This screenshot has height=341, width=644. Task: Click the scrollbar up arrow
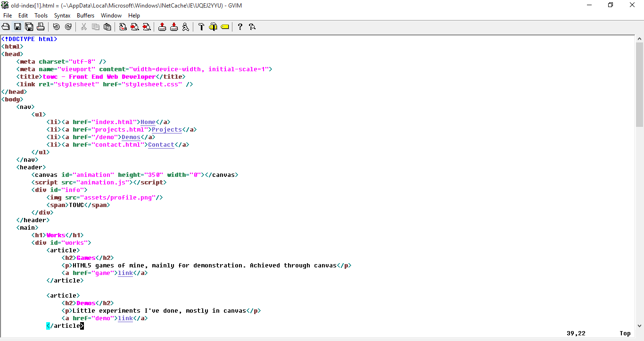point(640,38)
